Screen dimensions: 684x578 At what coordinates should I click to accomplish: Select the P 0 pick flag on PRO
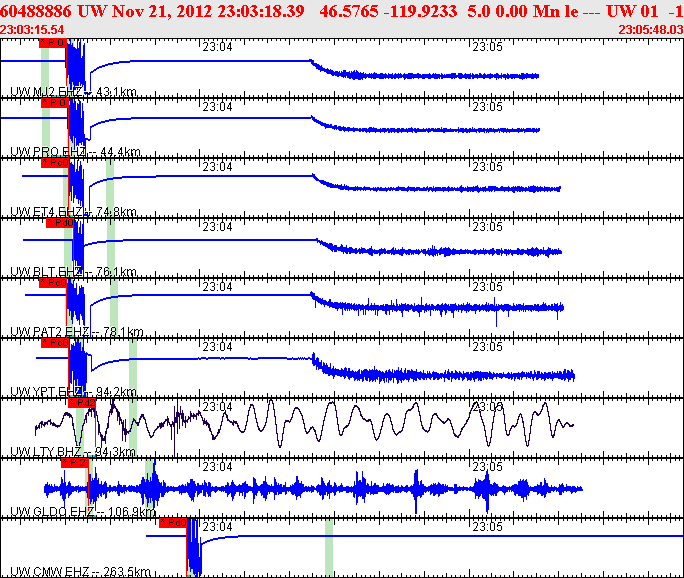pyautogui.click(x=55, y=103)
